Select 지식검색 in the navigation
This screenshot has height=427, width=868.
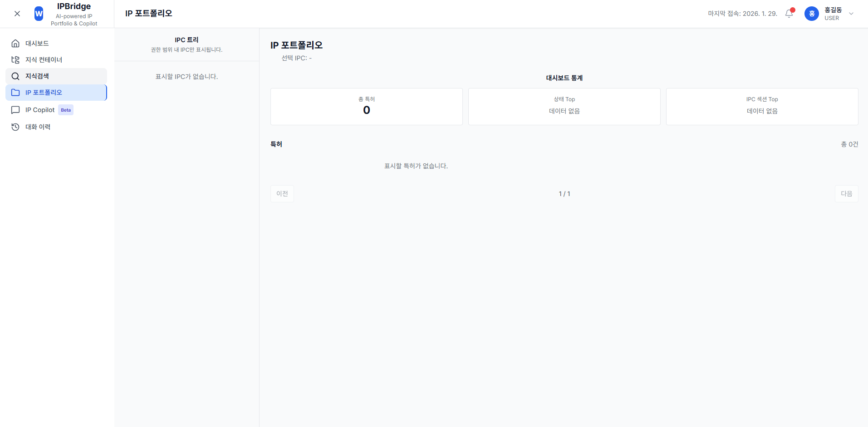37,76
